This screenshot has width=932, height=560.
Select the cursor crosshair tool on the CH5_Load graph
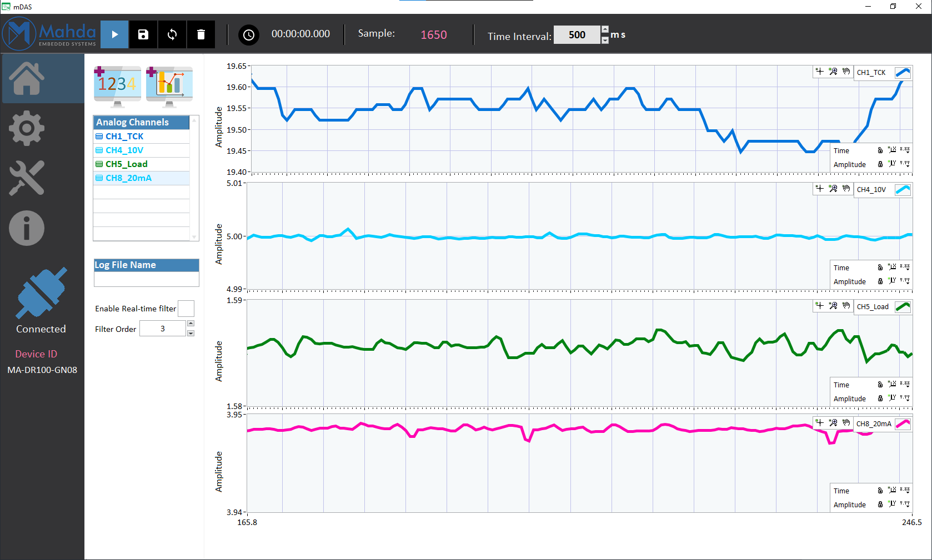point(820,306)
